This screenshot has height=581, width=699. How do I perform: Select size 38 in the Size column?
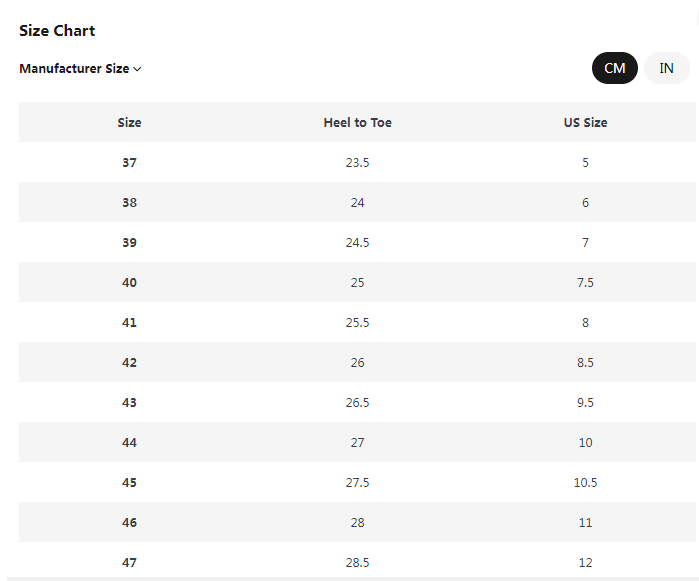129,203
